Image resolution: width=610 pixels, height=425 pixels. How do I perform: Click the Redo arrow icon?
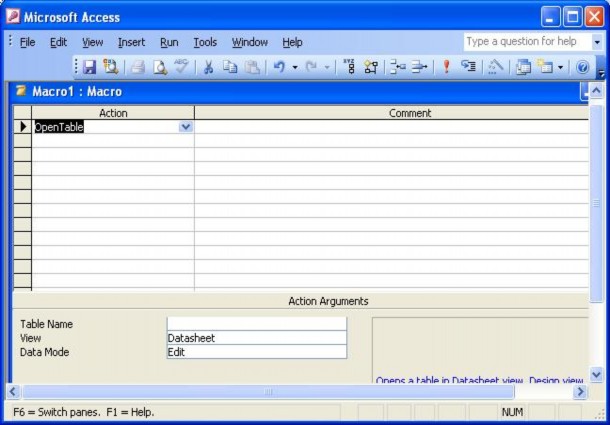point(311,67)
